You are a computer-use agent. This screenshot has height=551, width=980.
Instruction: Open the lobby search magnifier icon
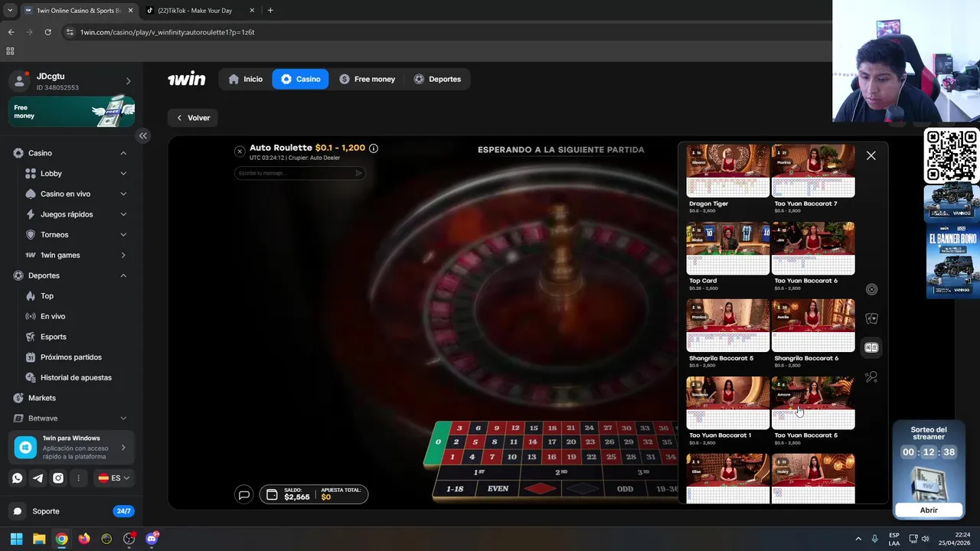pyautogui.click(x=871, y=377)
